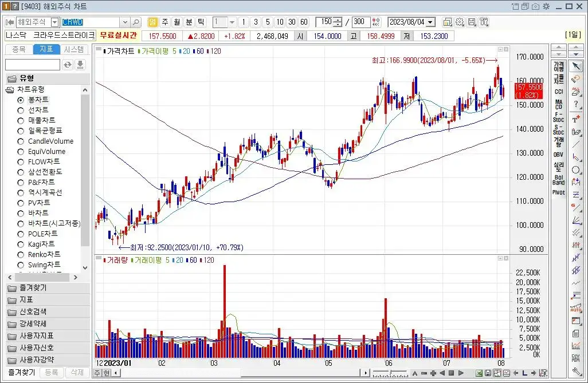Click the text annotation tool (T+)

point(575,119)
